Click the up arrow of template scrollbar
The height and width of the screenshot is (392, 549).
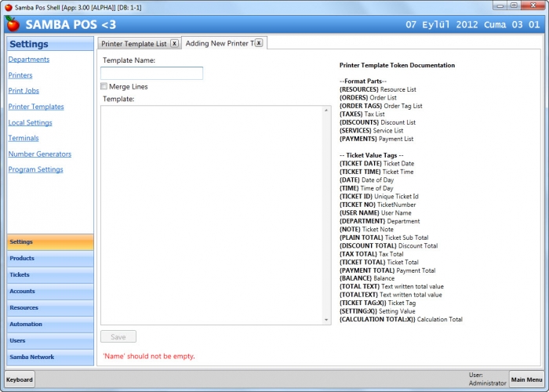pos(326,111)
